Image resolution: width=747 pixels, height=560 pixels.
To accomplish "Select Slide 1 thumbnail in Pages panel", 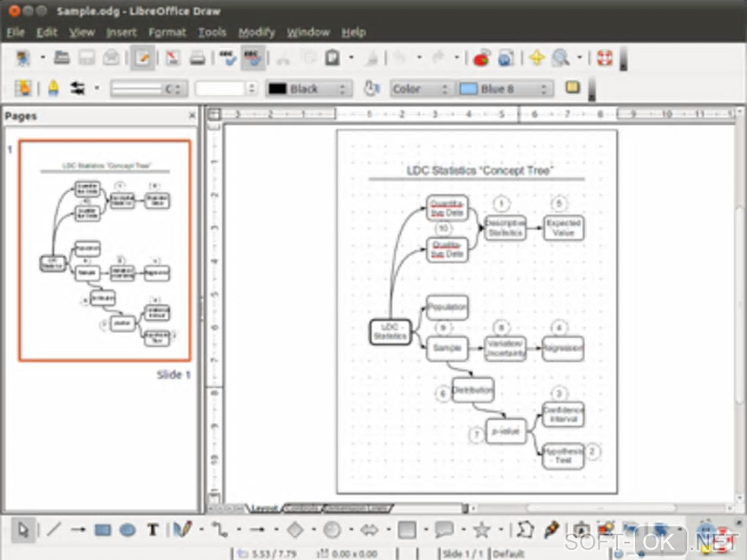I will coord(105,250).
